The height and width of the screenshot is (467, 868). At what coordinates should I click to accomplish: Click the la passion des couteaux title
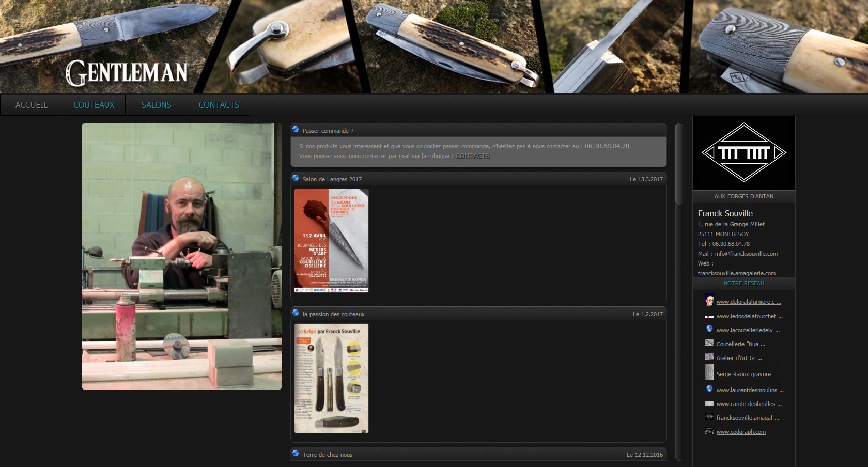(x=333, y=314)
